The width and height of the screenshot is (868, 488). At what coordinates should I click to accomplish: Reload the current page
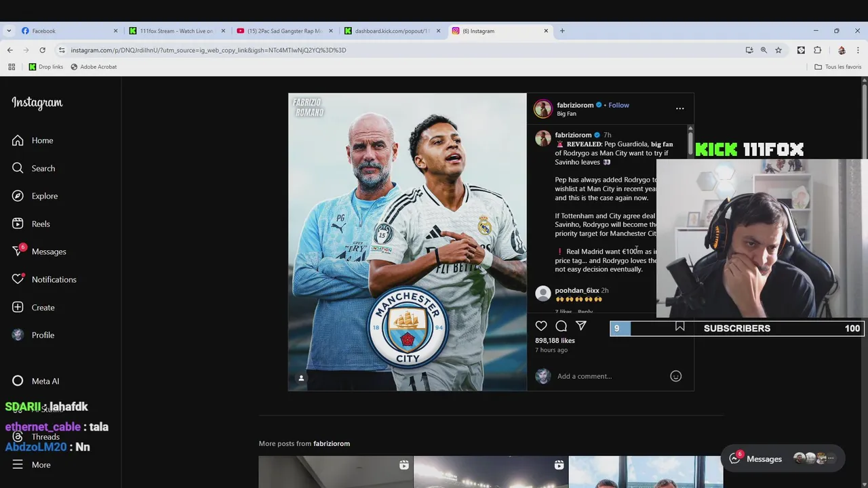coord(42,50)
